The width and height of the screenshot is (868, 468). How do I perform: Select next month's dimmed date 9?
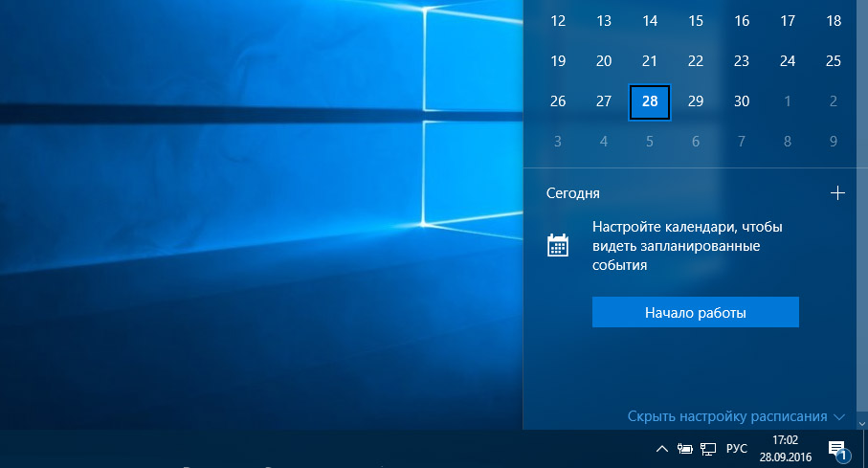point(834,142)
